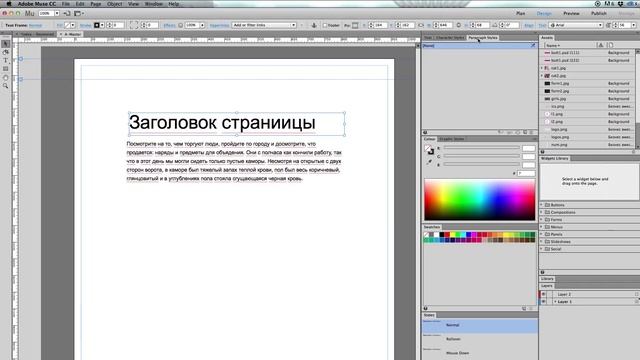The height and width of the screenshot is (360, 640).
Task: Click the Design mode link
Action: pyautogui.click(x=544, y=13)
